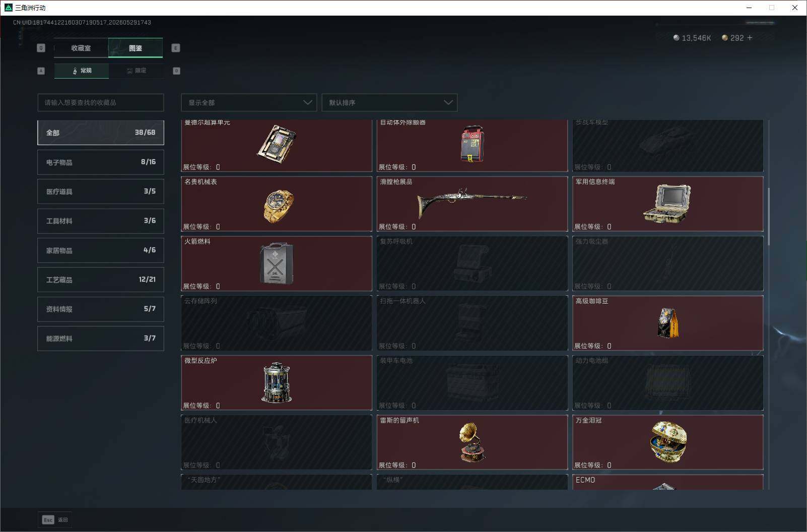Open the 默认排序 sort dropdown
This screenshot has width=807, height=532.
(x=389, y=102)
